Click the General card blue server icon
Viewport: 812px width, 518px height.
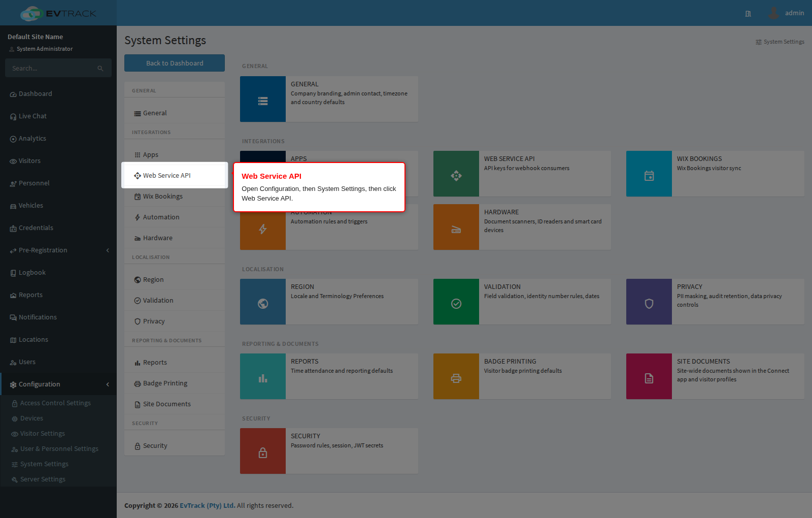point(263,101)
